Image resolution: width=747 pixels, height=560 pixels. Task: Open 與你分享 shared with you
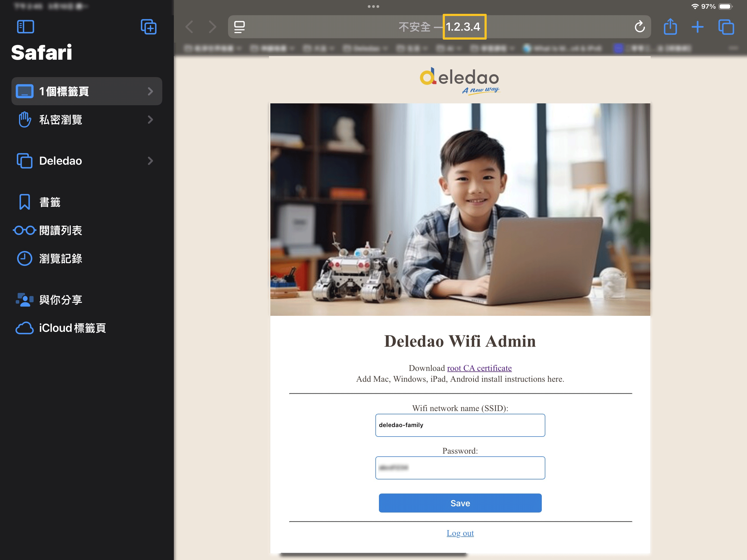87,300
